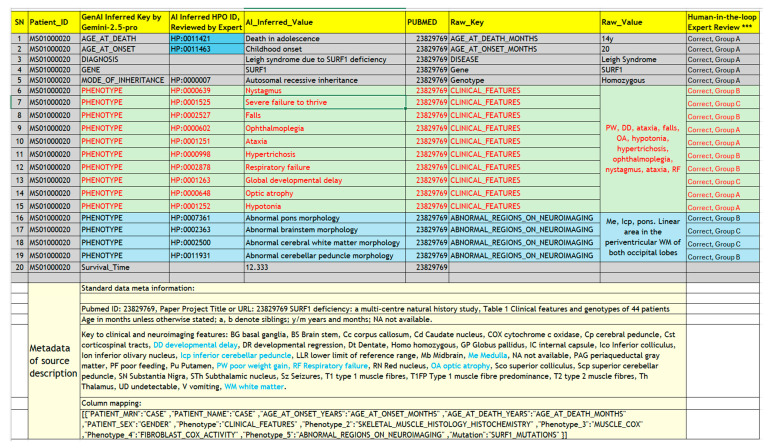The image size is (768, 448).
Task: Select cell HP:0000007
Action: point(206,80)
